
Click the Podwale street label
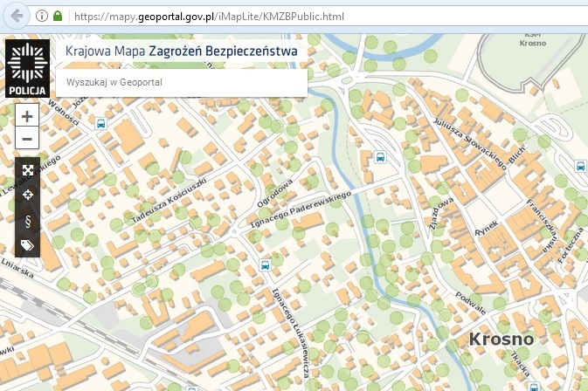[x=471, y=303]
